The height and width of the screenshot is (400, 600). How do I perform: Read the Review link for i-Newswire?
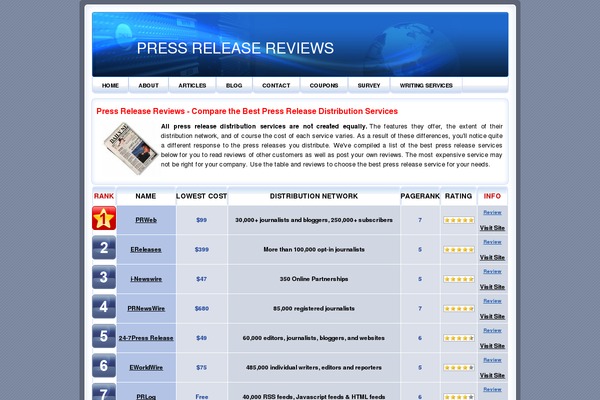pyautogui.click(x=492, y=271)
